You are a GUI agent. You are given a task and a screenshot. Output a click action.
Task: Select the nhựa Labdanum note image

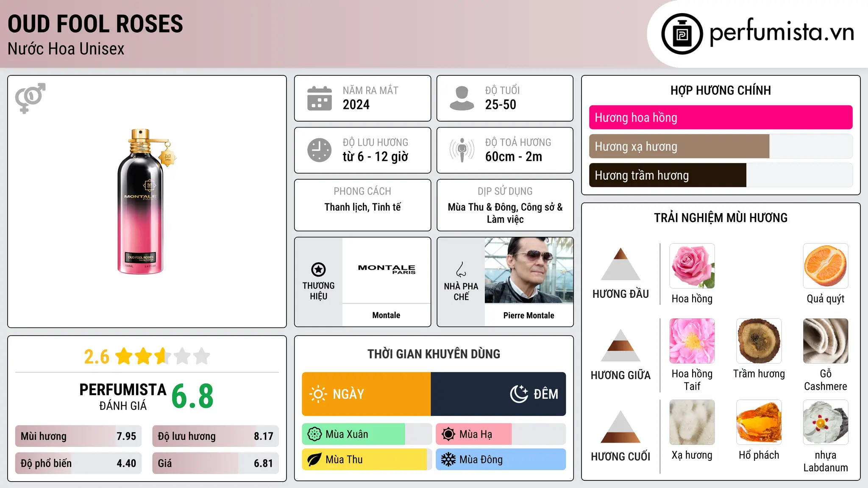tap(826, 422)
